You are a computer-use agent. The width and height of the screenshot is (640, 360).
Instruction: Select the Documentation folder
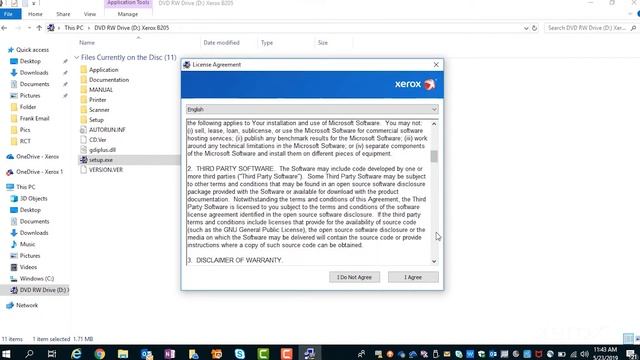coord(109,80)
